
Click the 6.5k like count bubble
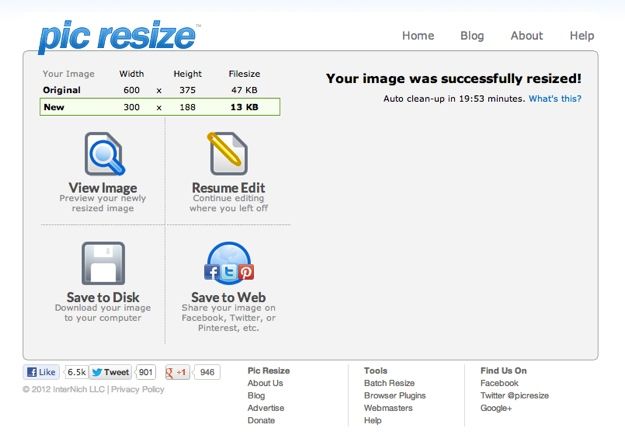[77, 372]
